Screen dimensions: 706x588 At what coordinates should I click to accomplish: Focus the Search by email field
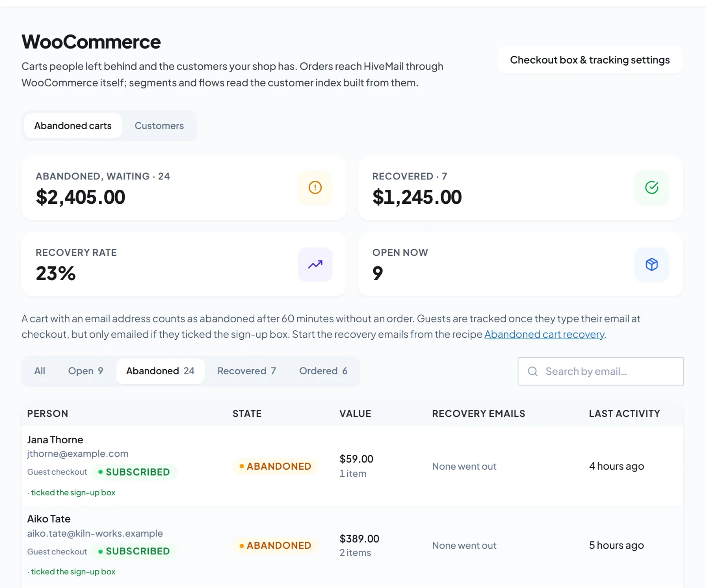point(601,371)
